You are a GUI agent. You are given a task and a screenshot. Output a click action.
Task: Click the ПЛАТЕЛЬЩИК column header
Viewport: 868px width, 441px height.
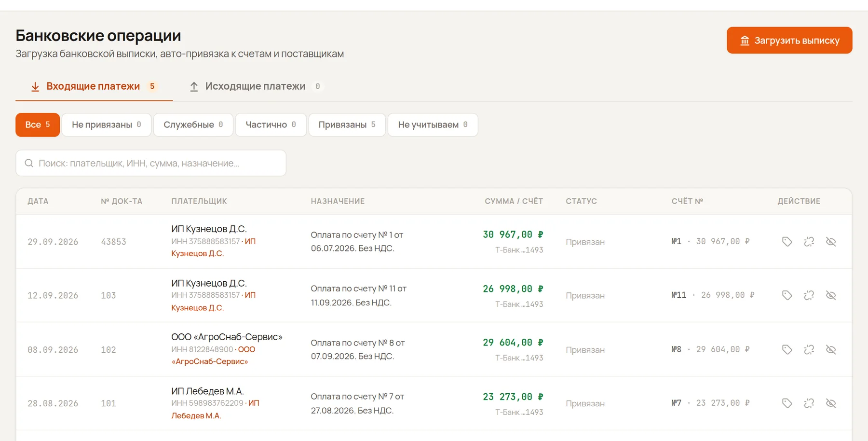199,201
